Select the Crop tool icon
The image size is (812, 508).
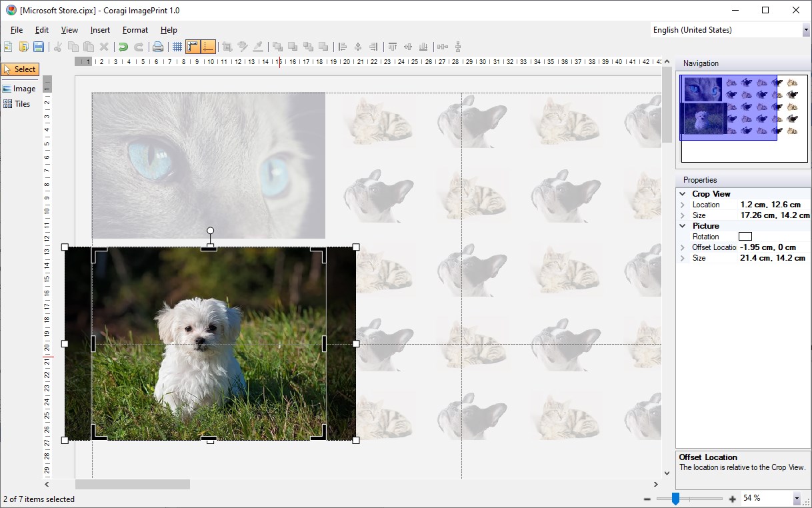pos(227,47)
